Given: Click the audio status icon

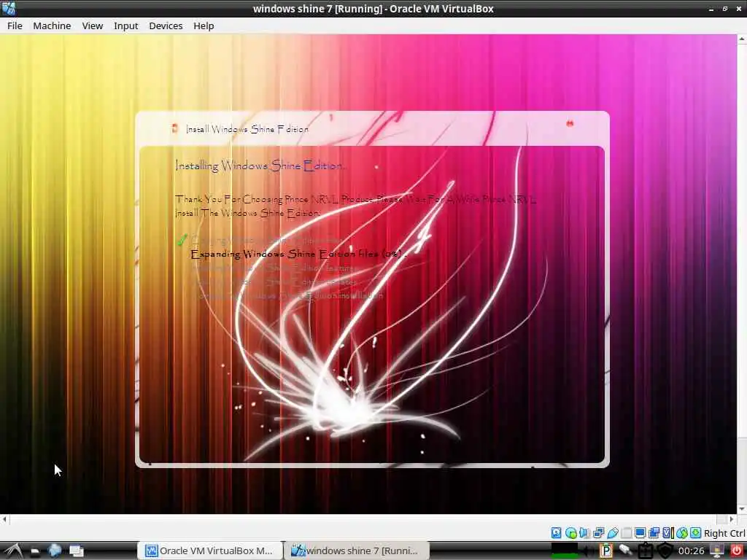Looking at the screenshot, I should point(584,533).
